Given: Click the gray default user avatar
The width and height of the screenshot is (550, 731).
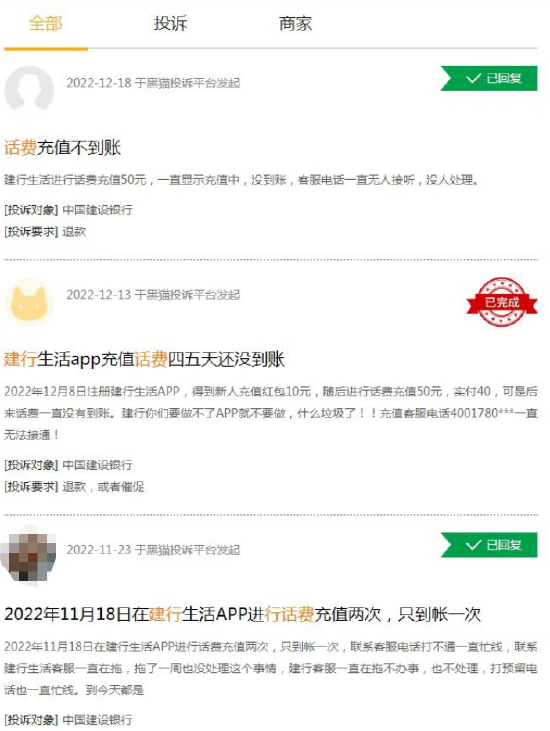Looking at the screenshot, I should tap(29, 89).
